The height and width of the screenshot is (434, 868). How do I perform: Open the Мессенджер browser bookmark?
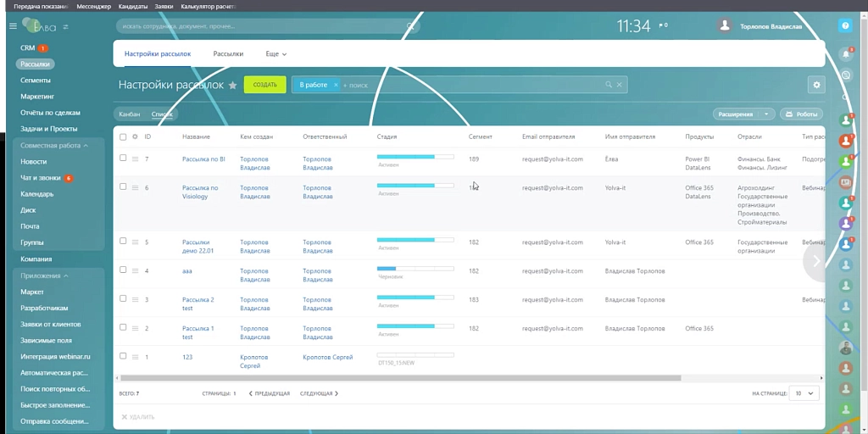(93, 7)
